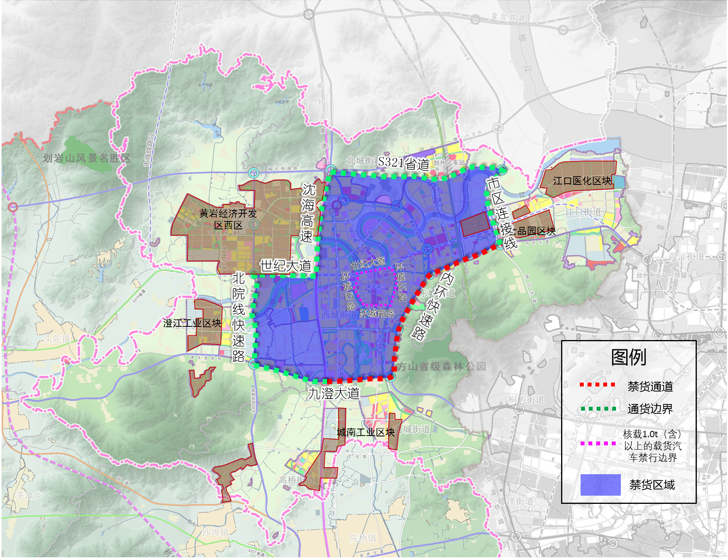The image size is (728, 560).
Task: Click the 环城南路 label
Action: click(376, 314)
